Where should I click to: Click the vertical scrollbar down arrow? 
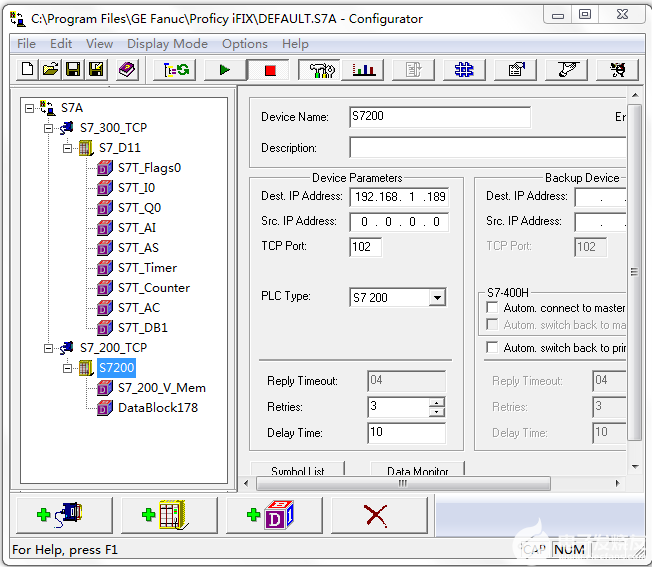click(x=635, y=466)
